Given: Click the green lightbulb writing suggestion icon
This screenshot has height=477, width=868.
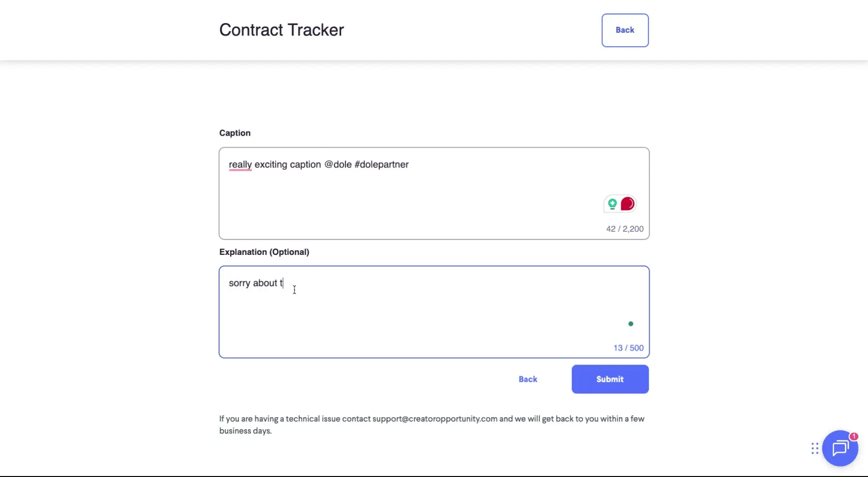Looking at the screenshot, I should click(613, 204).
